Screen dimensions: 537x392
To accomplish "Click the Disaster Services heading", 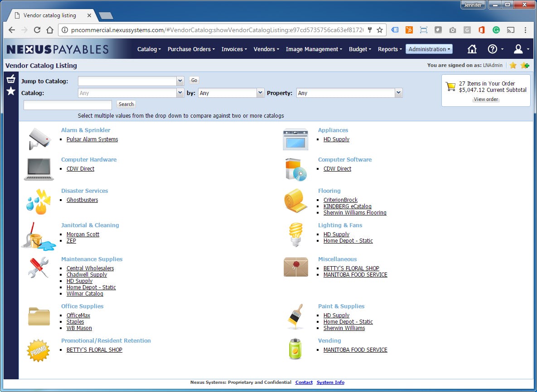I will pos(85,191).
